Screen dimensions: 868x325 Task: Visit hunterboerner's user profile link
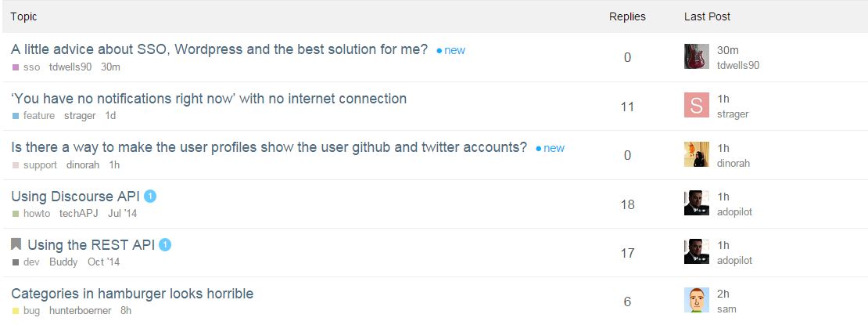tap(80, 311)
